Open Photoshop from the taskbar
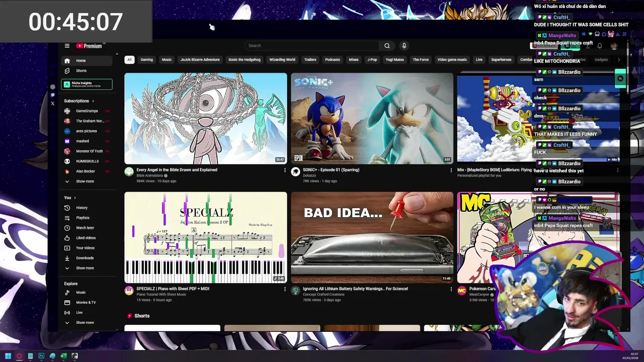The height and width of the screenshot is (362, 644). (x=41, y=356)
